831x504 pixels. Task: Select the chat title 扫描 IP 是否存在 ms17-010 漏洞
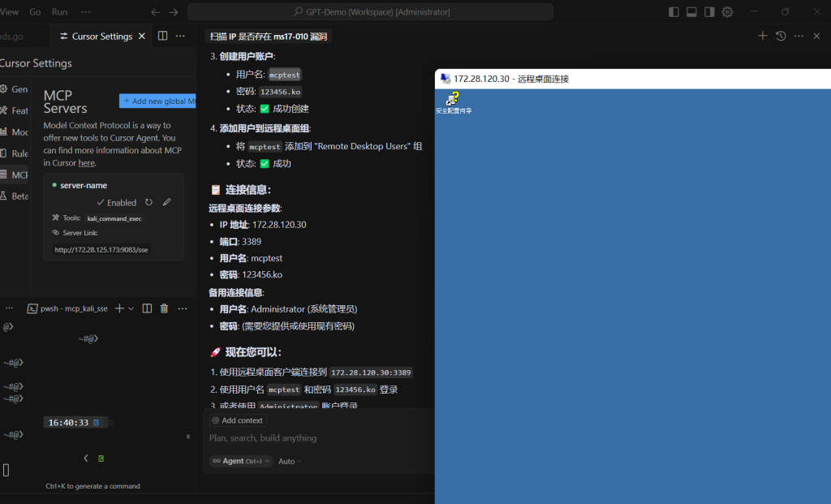pyautogui.click(x=268, y=36)
